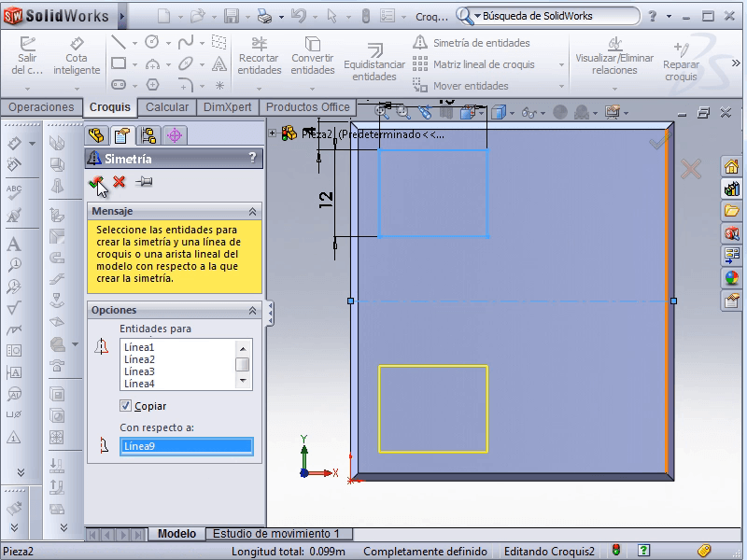Click Salir del croquis icon
This screenshot has height=560, width=747.
tap(27, 56)
